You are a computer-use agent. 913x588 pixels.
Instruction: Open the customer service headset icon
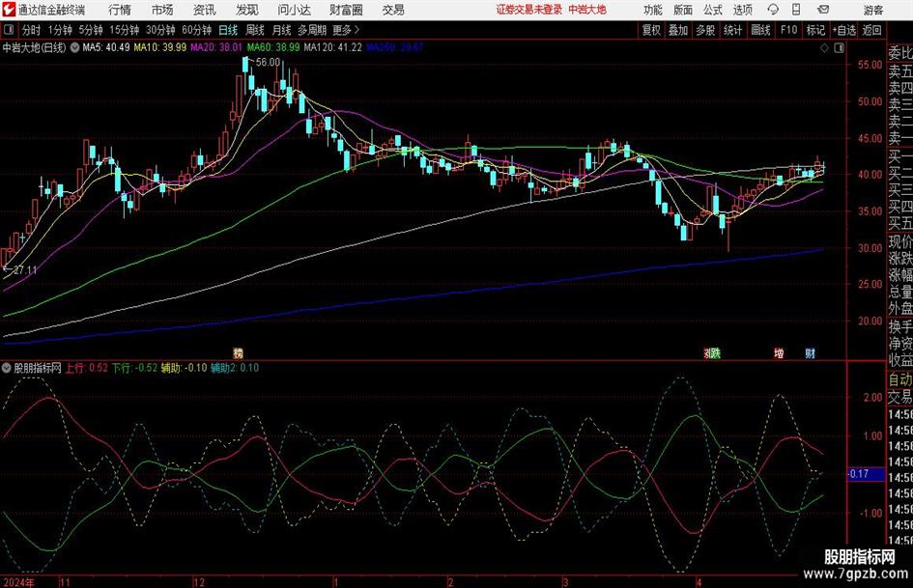pos(773,10)
